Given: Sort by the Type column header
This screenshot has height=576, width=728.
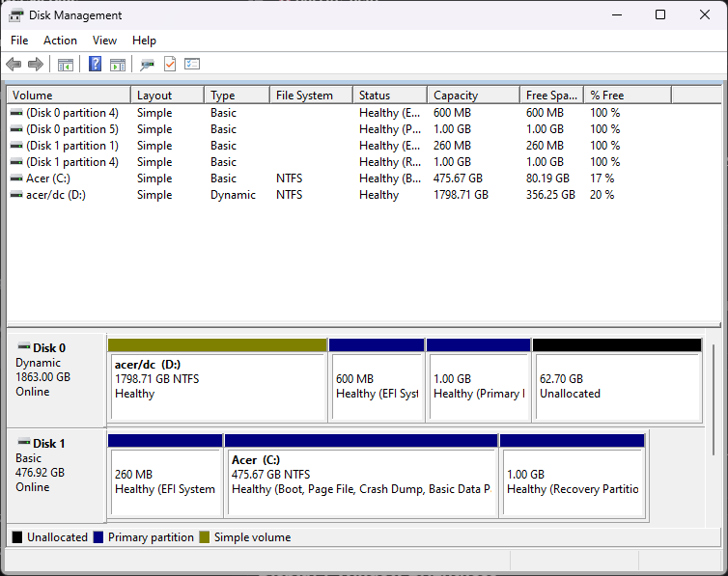Looking at the screenshot, I should 238,96.
